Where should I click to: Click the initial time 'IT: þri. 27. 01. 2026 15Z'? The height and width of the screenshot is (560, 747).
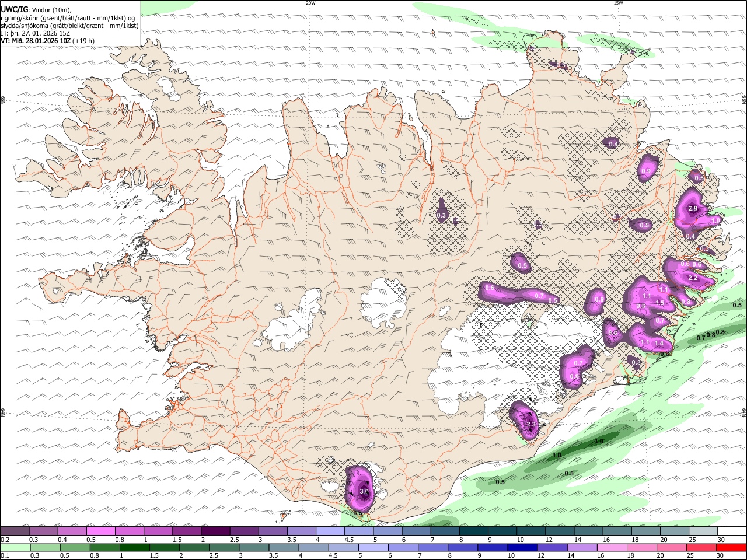tap(36, 33)
